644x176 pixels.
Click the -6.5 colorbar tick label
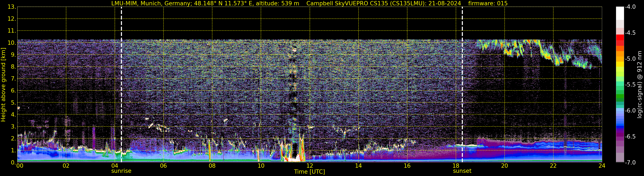[630, 136]
